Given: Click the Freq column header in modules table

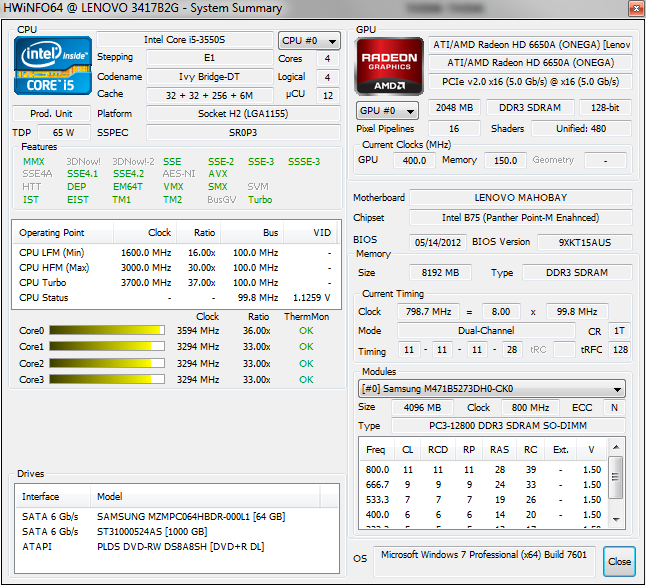Looking at the screenshot, I should [376, 449].
